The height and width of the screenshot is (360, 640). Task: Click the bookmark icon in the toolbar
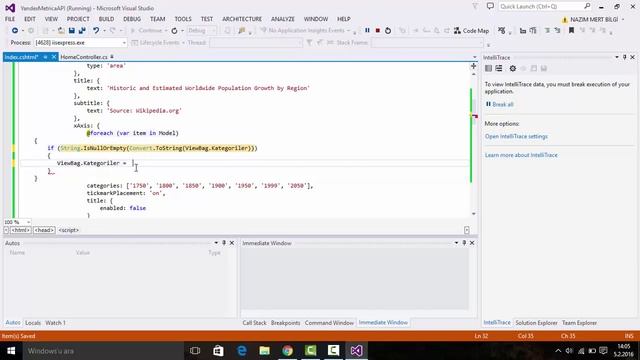tap(571, 31)
